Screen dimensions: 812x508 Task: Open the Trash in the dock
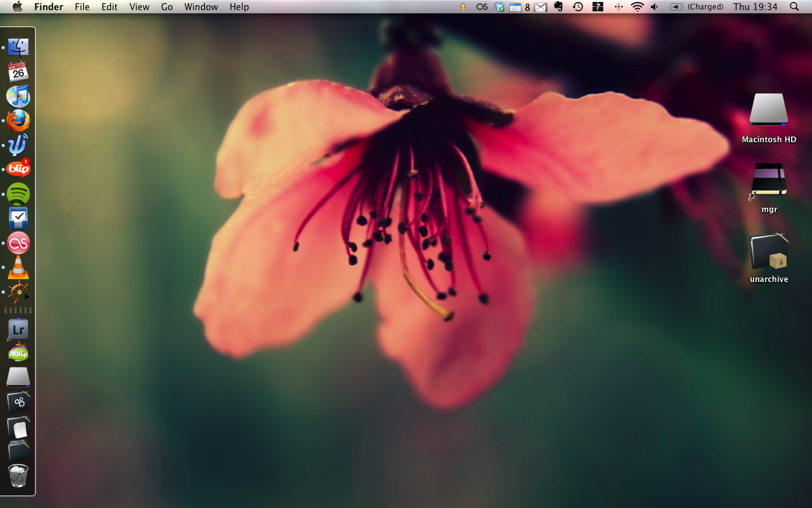tap(18, 476)
